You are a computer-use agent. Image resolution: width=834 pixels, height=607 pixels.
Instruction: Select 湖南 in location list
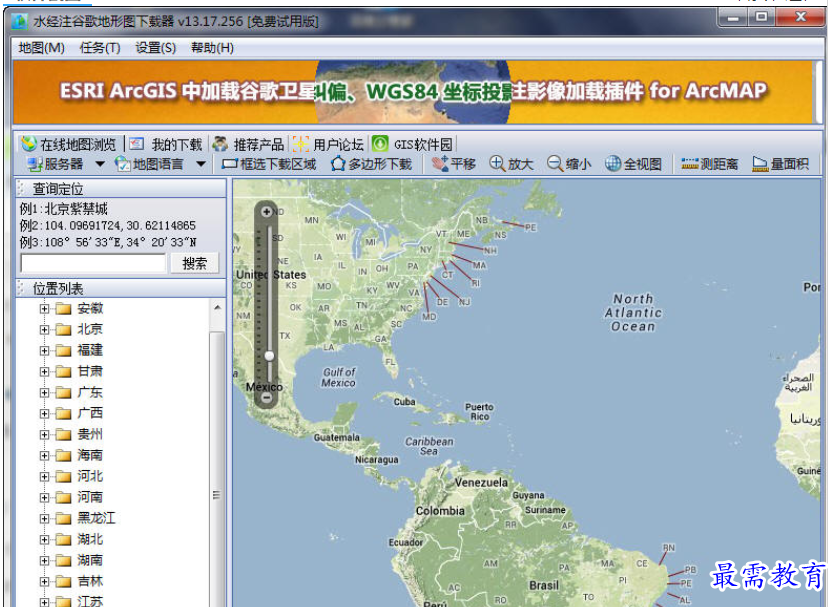(90, 560)
